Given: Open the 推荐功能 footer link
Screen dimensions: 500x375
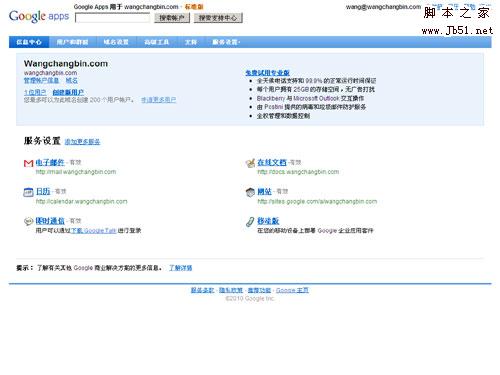Looking at the screenshot, I should 259,290.
